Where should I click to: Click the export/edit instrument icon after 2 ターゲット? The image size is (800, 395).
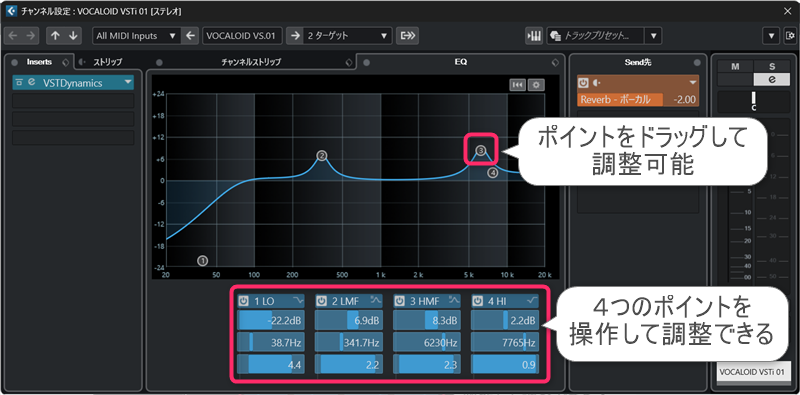(408, 36)
